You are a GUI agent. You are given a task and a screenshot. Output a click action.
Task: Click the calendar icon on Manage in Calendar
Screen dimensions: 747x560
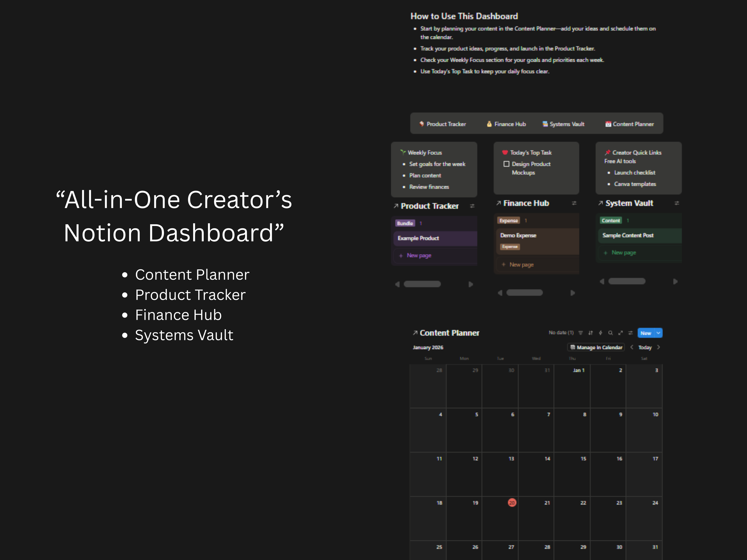coord(572,347)
